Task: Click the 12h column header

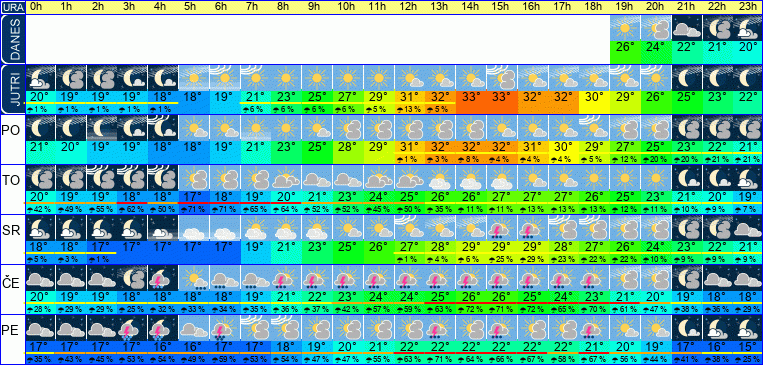Action: [x=409, y=7]
